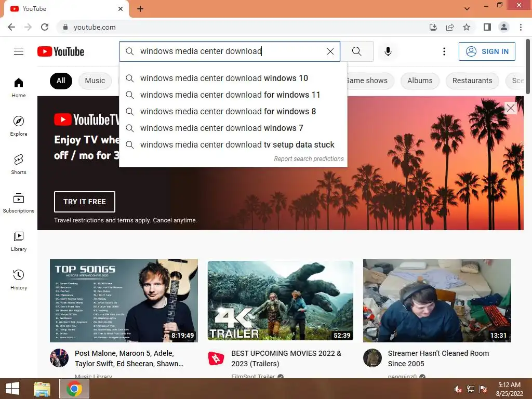The height and width of the screenshot is (399, 532).
Task: Select the Restaurants filter chip
Action: click(472, 81)
